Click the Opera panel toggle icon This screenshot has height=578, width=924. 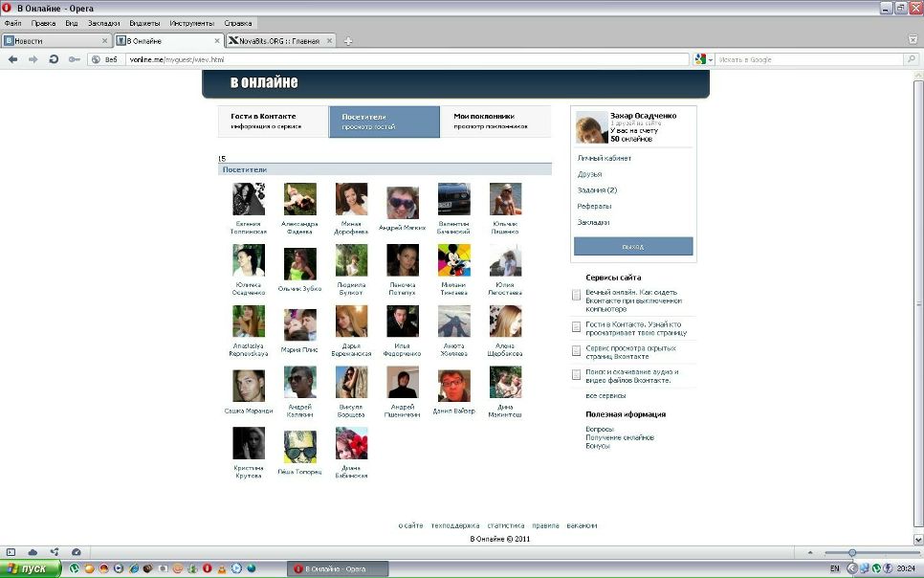(x=11, y=552)
